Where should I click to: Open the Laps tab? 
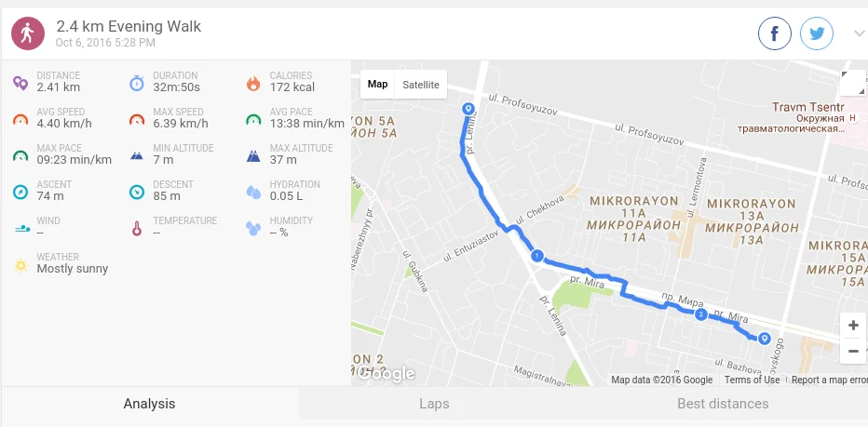pyautogui.click(x=434, y=404)
